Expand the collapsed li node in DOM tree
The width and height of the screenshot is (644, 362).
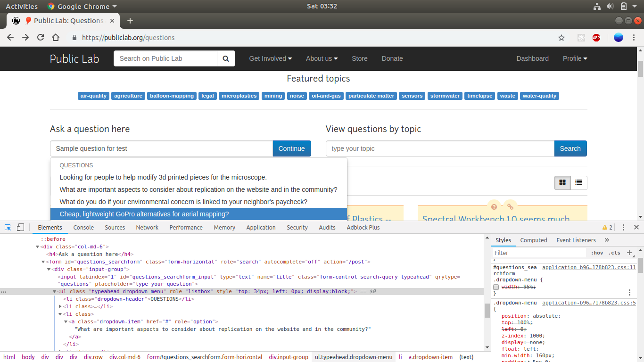click(59, 306)
